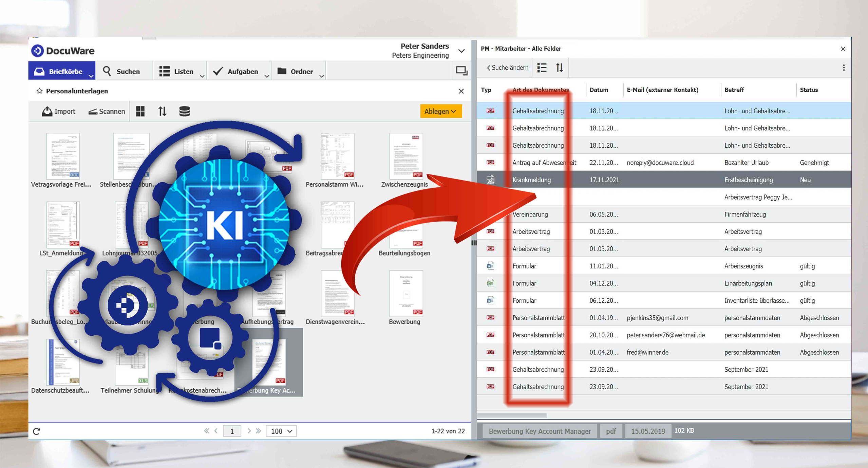The width and height of the screenshot is (868, 468).
Task: Expand the Ordner dropdown arrow
Action: click(x=321, y=76)
